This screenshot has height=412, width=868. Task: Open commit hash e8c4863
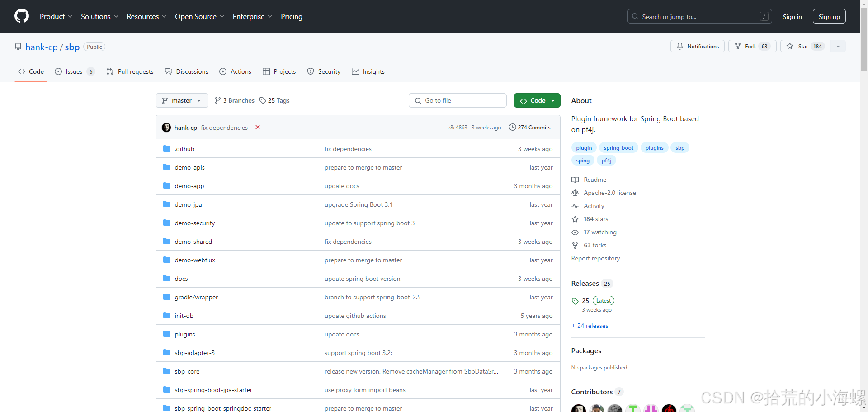[458, 128]
